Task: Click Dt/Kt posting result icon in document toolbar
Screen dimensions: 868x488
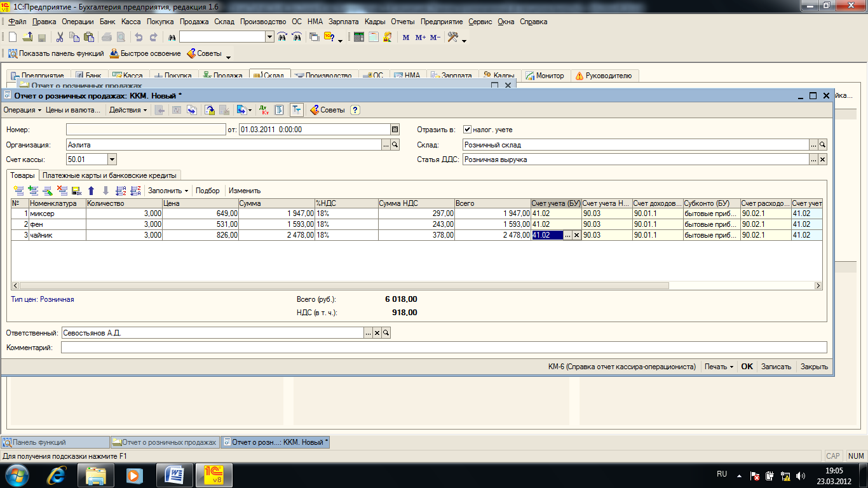Action: pos(265,110)
